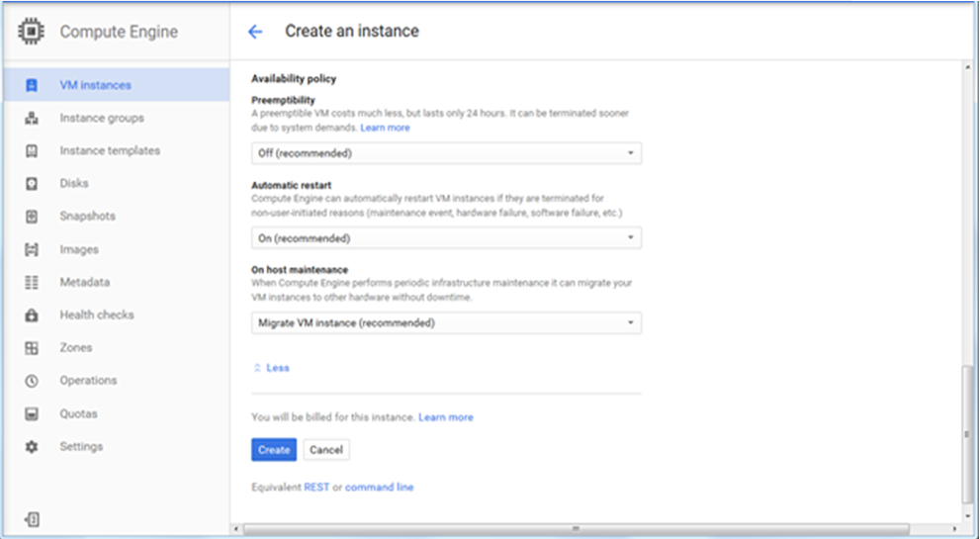This screenshot has height=539, width=980.
Task: Click the Settings gear icon
Action: (32, 446)
